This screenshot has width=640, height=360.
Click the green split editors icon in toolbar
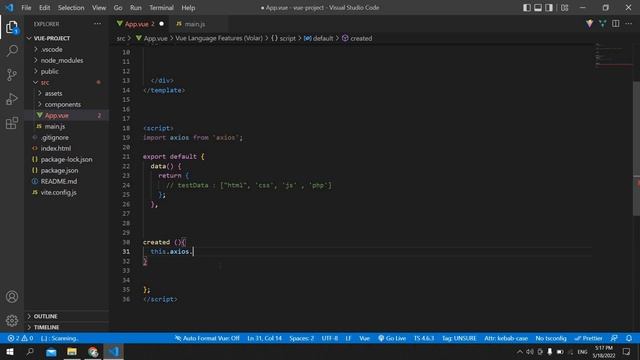click(x=602, y=24)
